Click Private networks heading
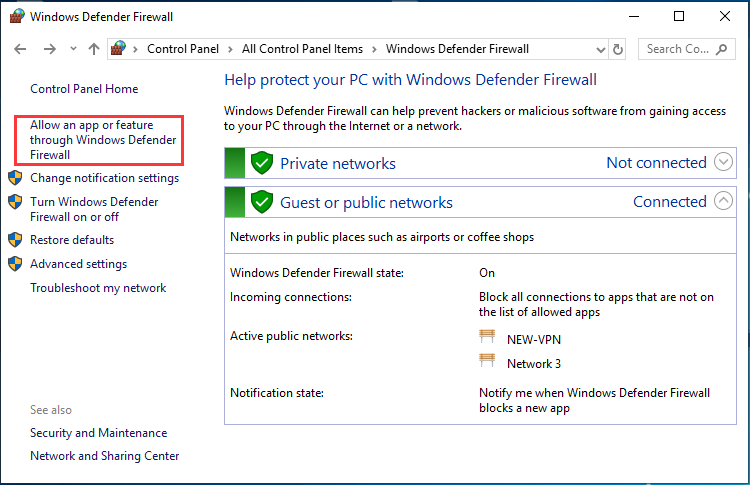This screenshot has width=750, height=485. (x=338, y=164)
